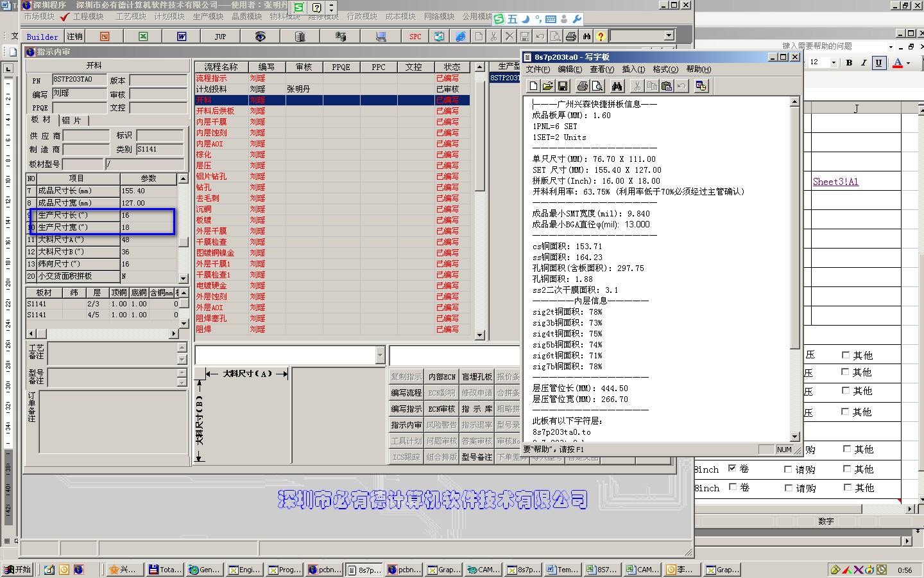
Task: Click the 开始 Start button
Action: click(18, 570)
